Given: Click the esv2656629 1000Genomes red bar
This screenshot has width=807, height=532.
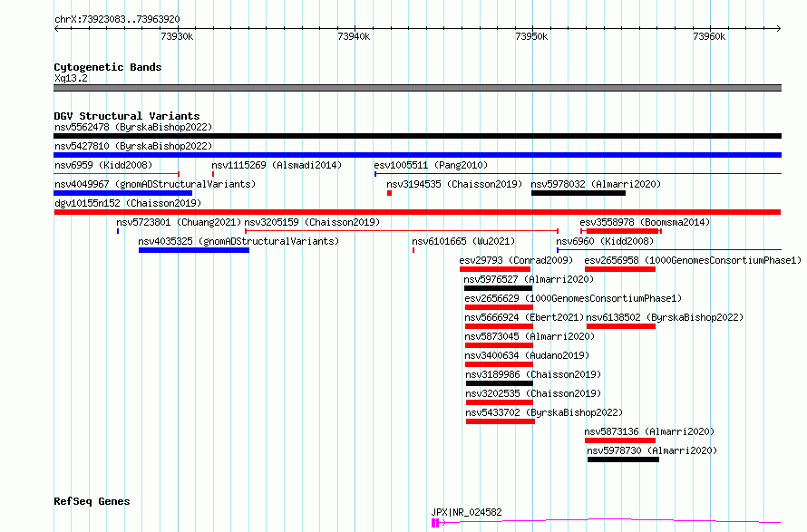Looking at the screenshot, I should point(499,307).
